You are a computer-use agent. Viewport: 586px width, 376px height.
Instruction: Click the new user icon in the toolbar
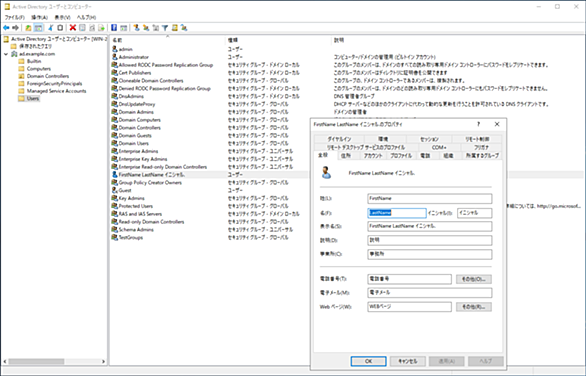pyautogui.click(x=136, y=28)
